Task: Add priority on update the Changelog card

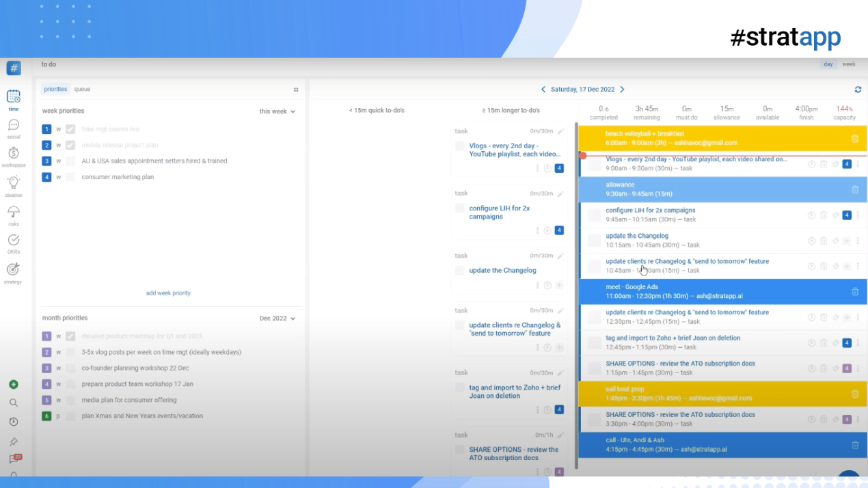Action: [x=559, y=286]
